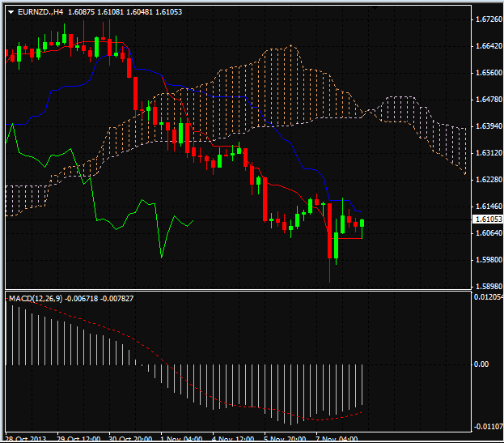Select the 1.61460 price scale label
The width and height of the screenshot is (504, 443).
click(489, 207)
